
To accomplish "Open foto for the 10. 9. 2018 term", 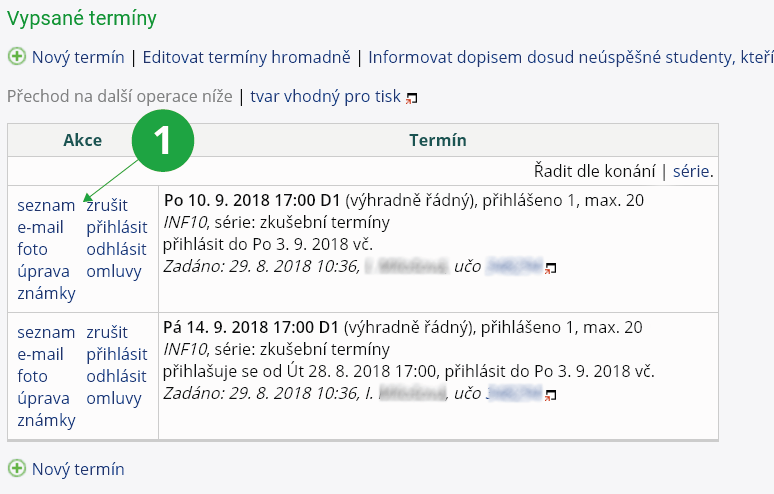I will [32, 250].
